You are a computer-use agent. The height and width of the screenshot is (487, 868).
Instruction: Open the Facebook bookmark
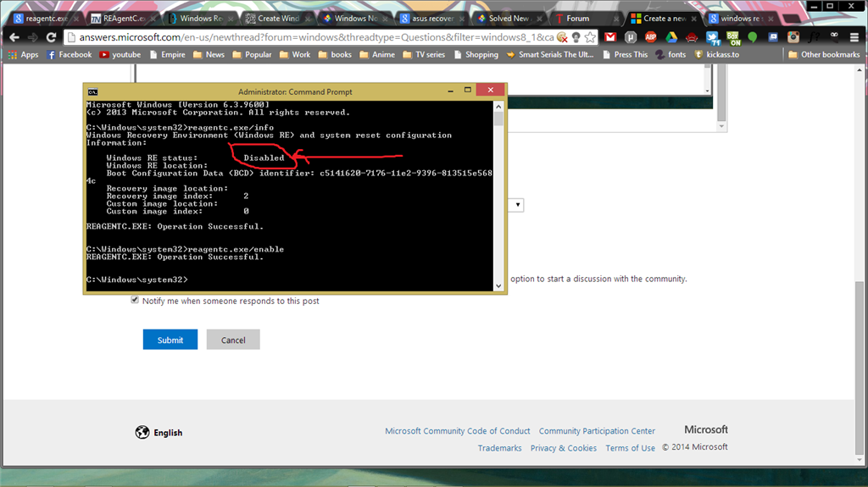70,54
